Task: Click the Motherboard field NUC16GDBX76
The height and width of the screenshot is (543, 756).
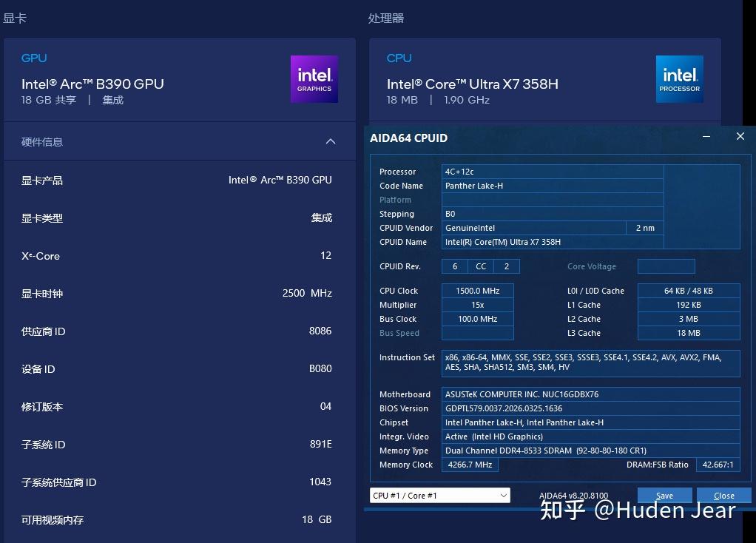Action: (590, 394)
